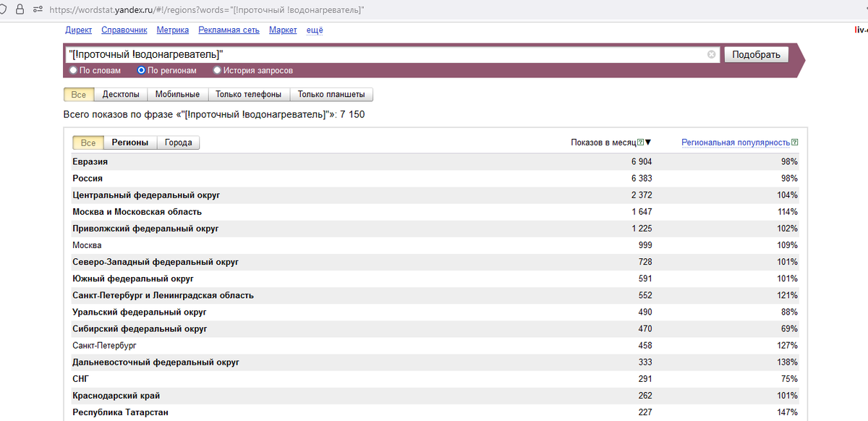
Task: Select the По регионам radio button
Action: pyautogui.click(x=142, y=70)
